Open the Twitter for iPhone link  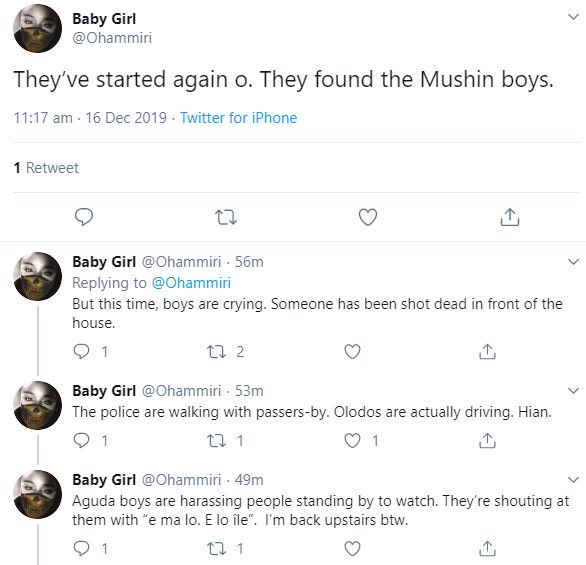238,118
